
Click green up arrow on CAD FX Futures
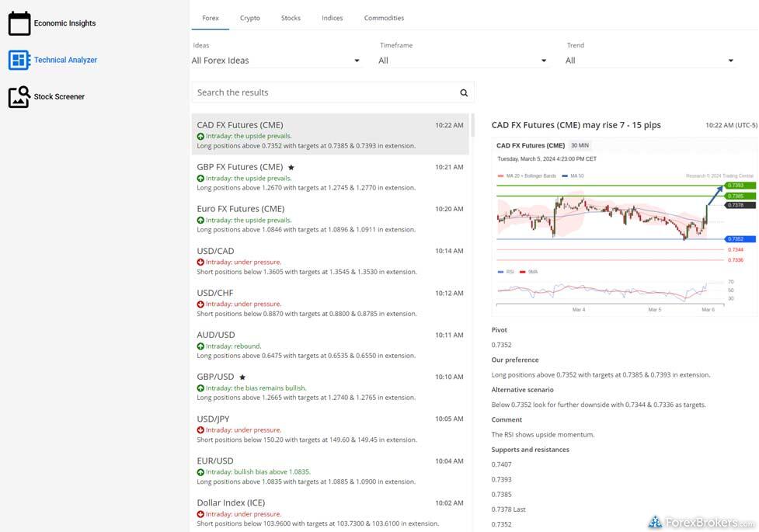200,136
